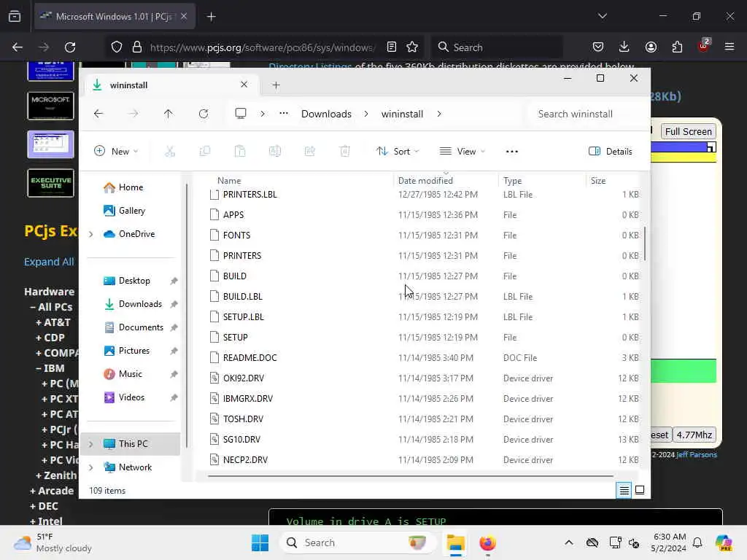Expand the OneDrive tree node

91,234
